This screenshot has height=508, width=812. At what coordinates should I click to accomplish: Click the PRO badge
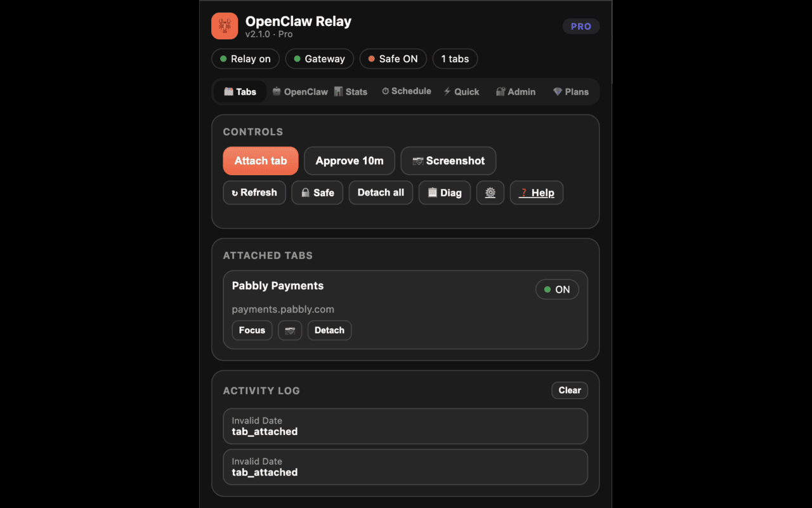(581, 27)
